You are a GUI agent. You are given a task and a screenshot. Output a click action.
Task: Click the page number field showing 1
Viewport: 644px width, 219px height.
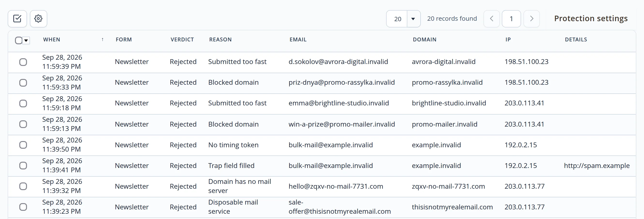(511, 19)
